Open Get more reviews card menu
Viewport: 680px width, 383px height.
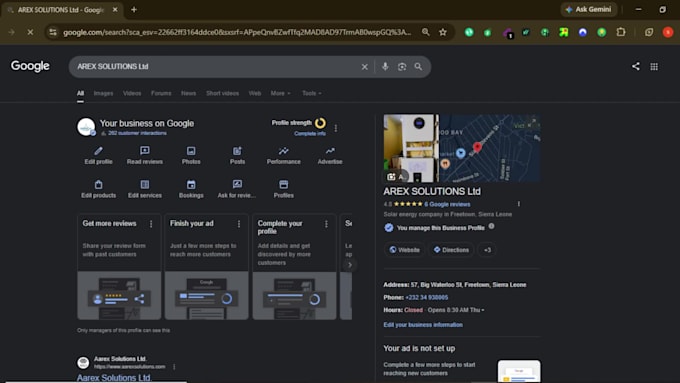pyautogui.click(x=151, y=224)
